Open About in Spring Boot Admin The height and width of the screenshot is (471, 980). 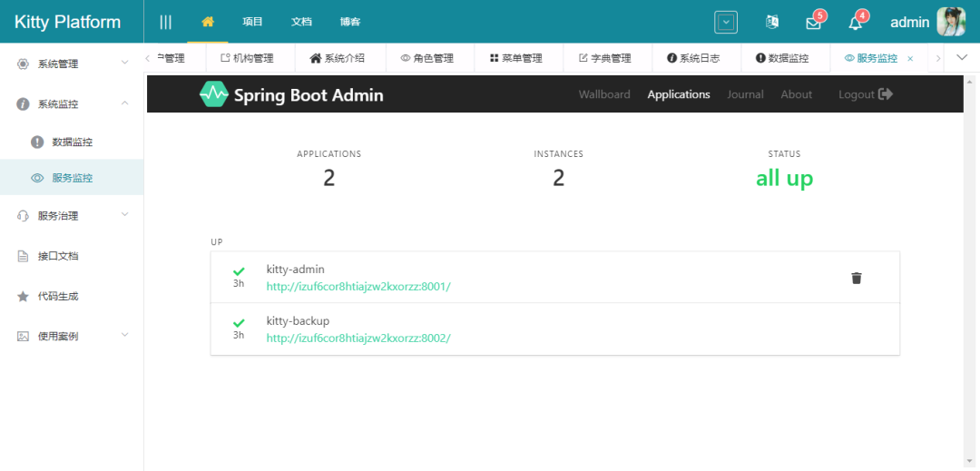point(797,94)
